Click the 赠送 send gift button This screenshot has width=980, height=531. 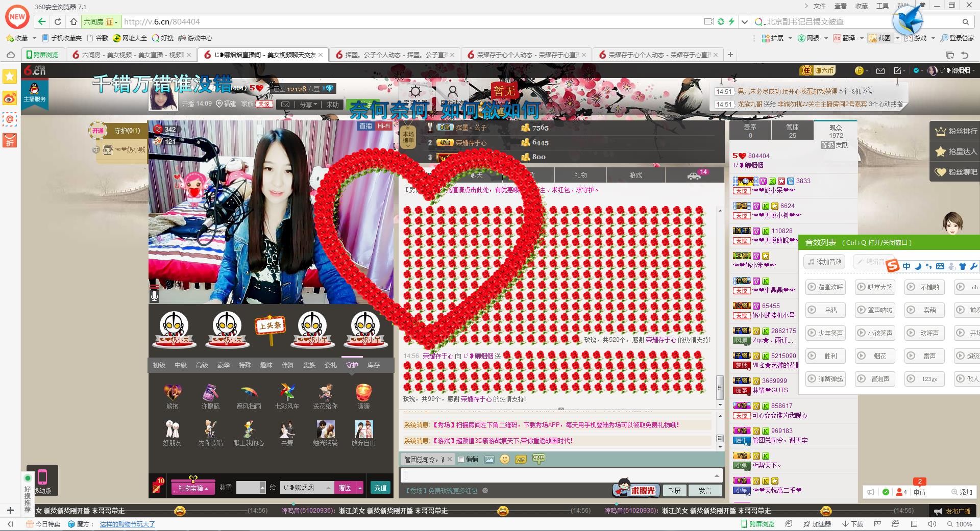click(345, 488)
